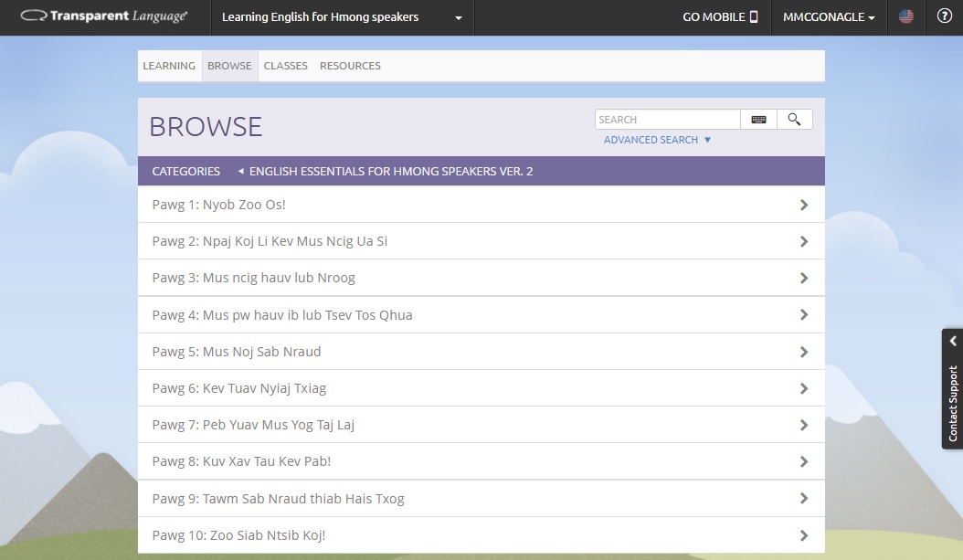Open the RESOURCES tab
The width and height of the screenshot is (963, 560).
tap(350, 65)
